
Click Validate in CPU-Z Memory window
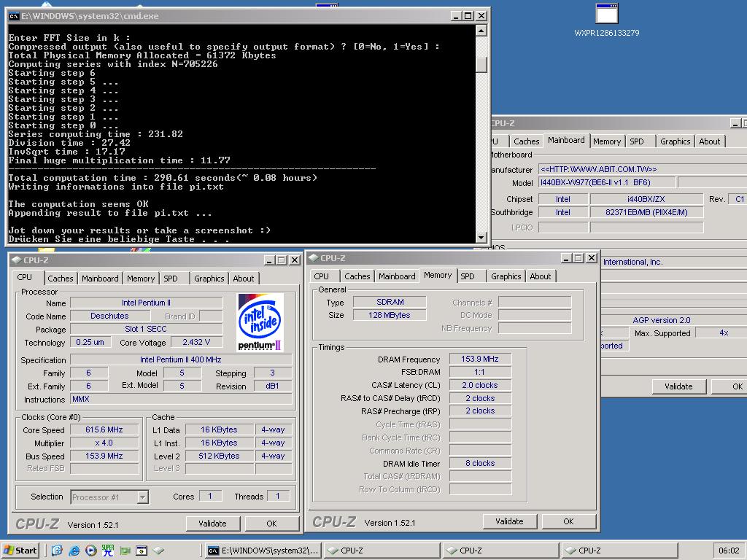[509, 521]
